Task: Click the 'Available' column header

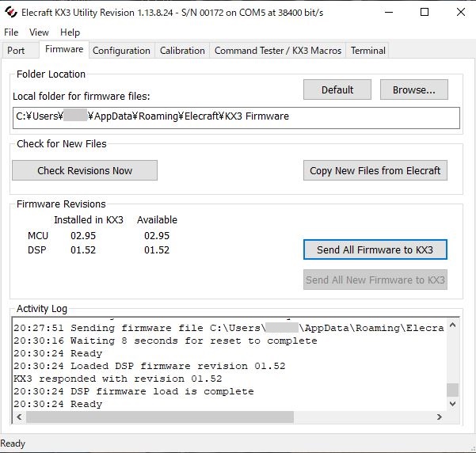Action: 157,219
